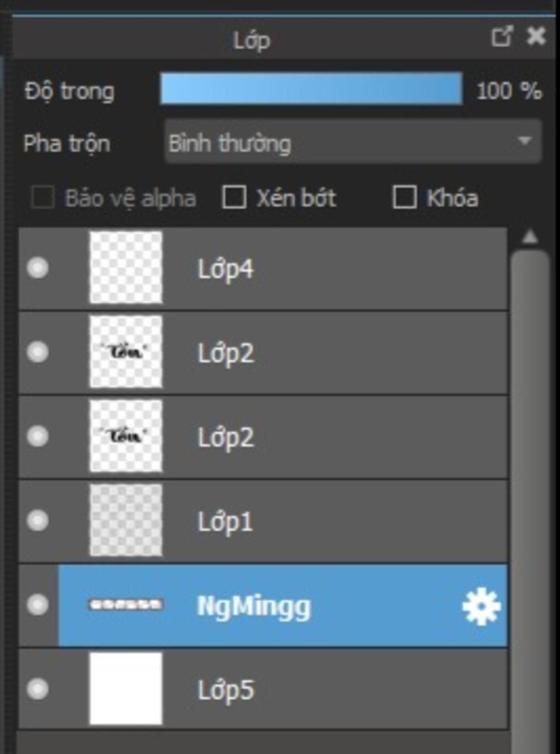Open the Pha trộn Bình thường dropdown

point(353,142)
